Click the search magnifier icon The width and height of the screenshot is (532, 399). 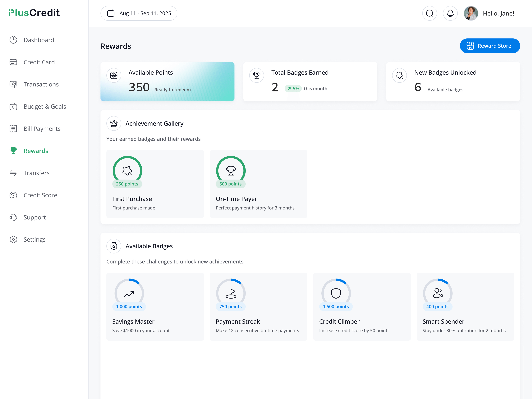tap(429, 13)
